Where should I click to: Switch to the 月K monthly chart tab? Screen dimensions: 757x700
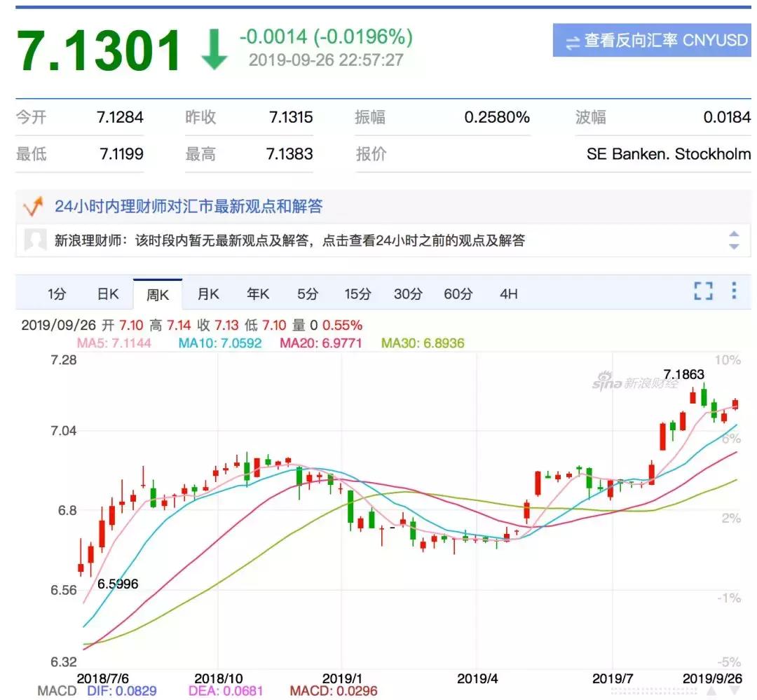coord(208,294)
